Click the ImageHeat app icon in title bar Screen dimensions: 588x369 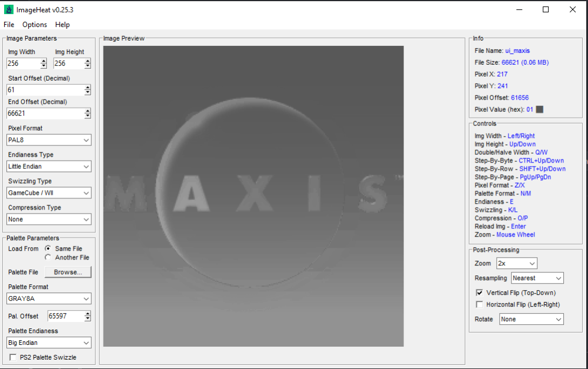[8, 9]
